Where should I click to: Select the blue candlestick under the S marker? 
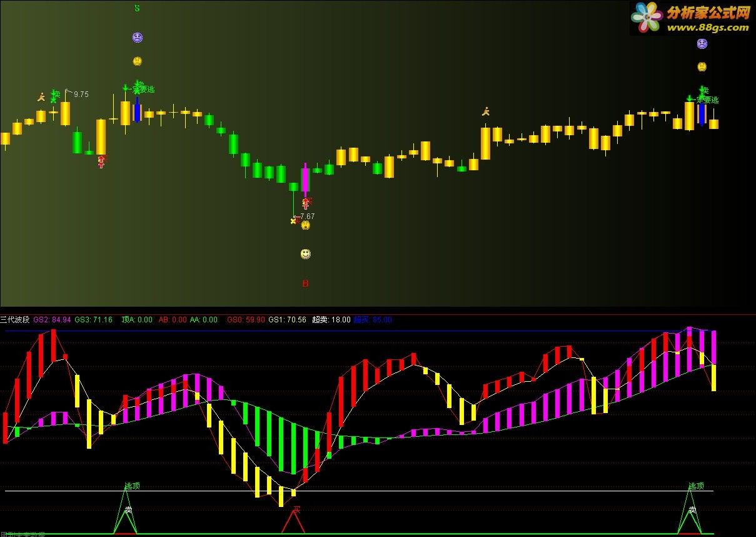coord(137,109)
